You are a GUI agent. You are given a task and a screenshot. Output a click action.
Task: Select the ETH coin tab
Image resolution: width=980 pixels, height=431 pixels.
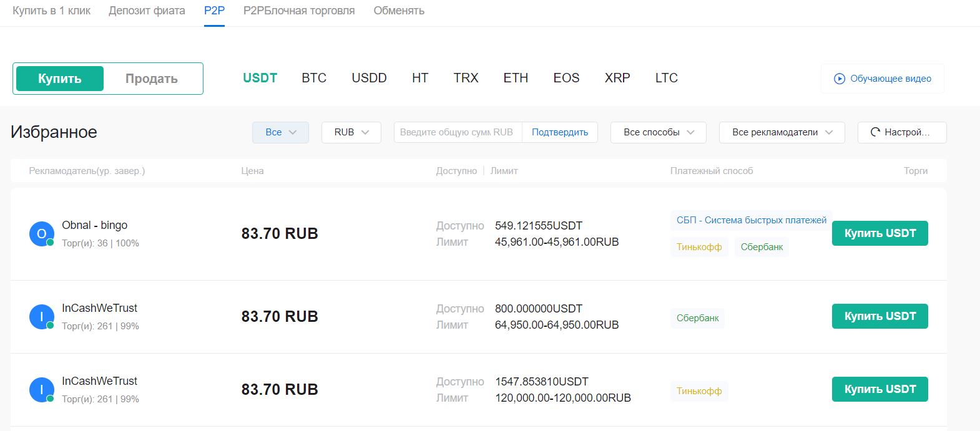click(x=516, y=78)
